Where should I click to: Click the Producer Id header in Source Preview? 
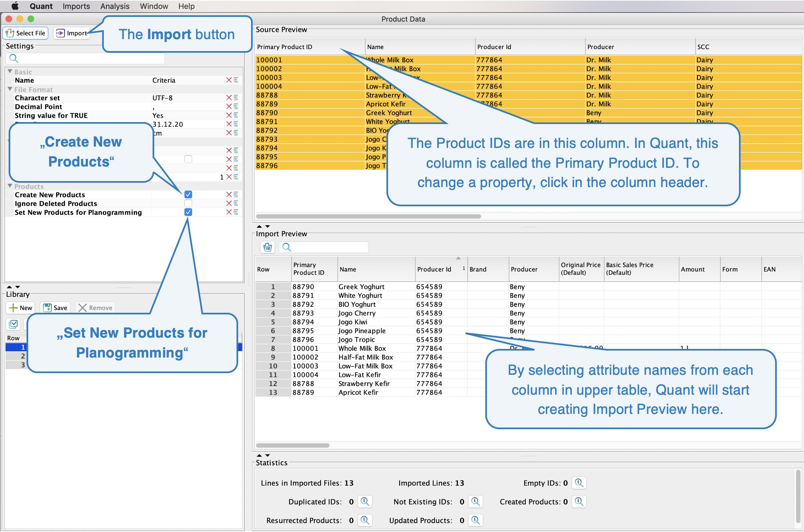pos(530,47)
